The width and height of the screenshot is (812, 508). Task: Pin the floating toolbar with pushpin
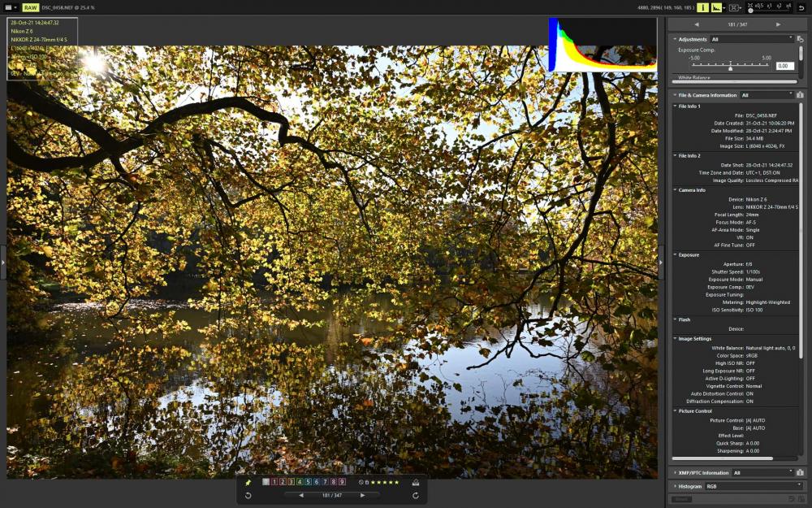tap(248, 483)
